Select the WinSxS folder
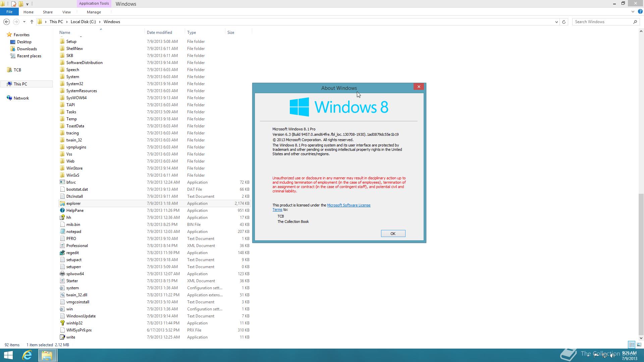This screenshot has width=644, height=362. [72, 175]
